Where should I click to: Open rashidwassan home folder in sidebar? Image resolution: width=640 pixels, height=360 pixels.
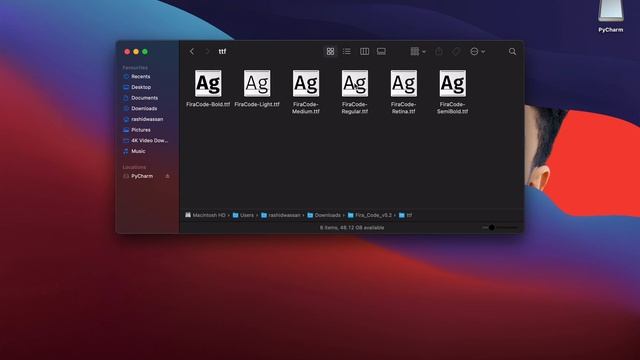click(x=146, y=119)
